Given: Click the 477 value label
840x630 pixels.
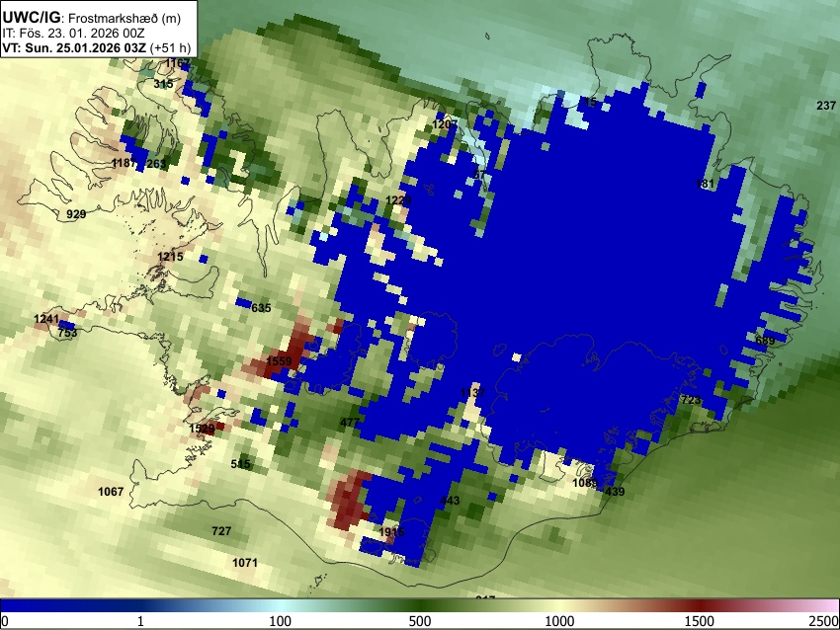Looking at the screenshot, I should pyautogui.click(x=349, y=423).
